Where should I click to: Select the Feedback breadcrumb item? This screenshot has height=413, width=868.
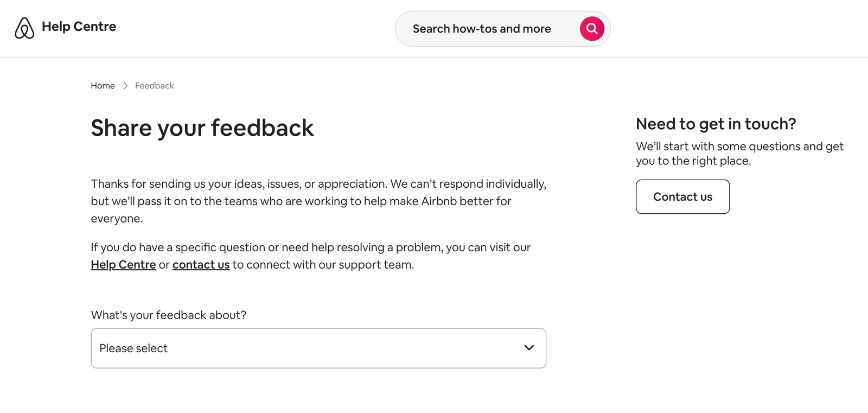point(155,86)
